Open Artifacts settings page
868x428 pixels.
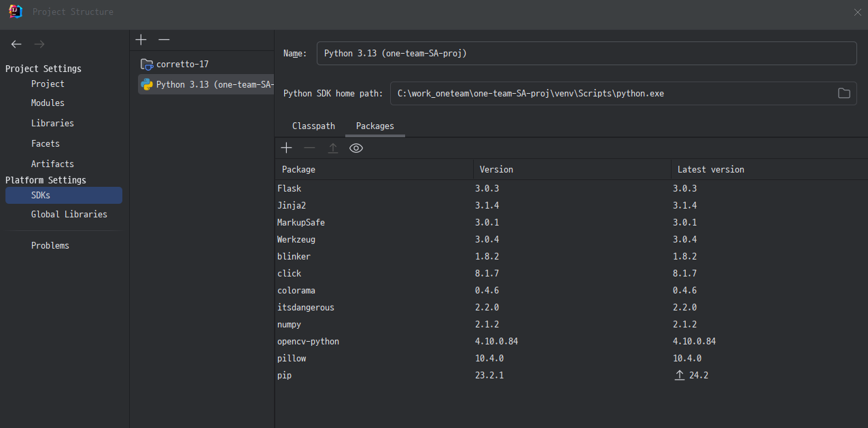[x=52, y=164]
